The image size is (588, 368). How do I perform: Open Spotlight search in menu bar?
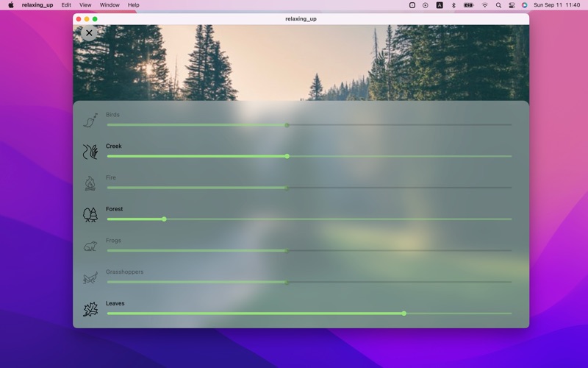pos(498,5)
